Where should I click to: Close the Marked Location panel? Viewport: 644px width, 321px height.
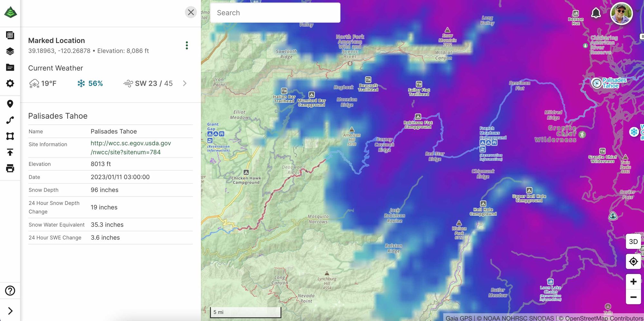click(191, 12)
